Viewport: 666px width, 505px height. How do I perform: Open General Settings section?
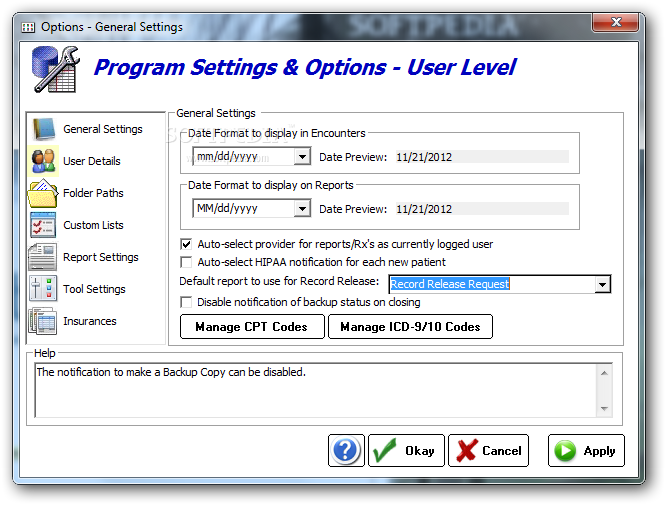[x=103, y=129]
